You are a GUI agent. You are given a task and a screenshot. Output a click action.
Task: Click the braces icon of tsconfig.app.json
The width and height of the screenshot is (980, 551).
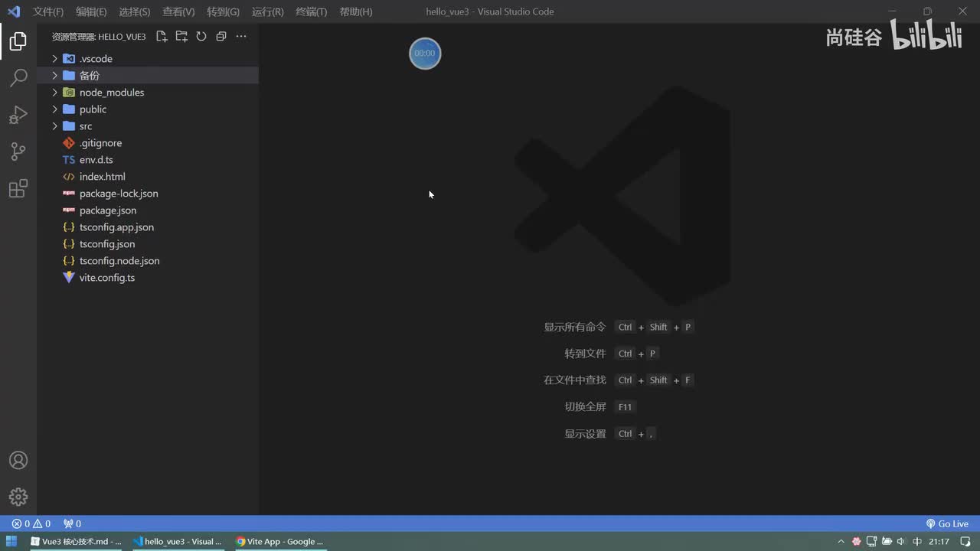point(69,227)
